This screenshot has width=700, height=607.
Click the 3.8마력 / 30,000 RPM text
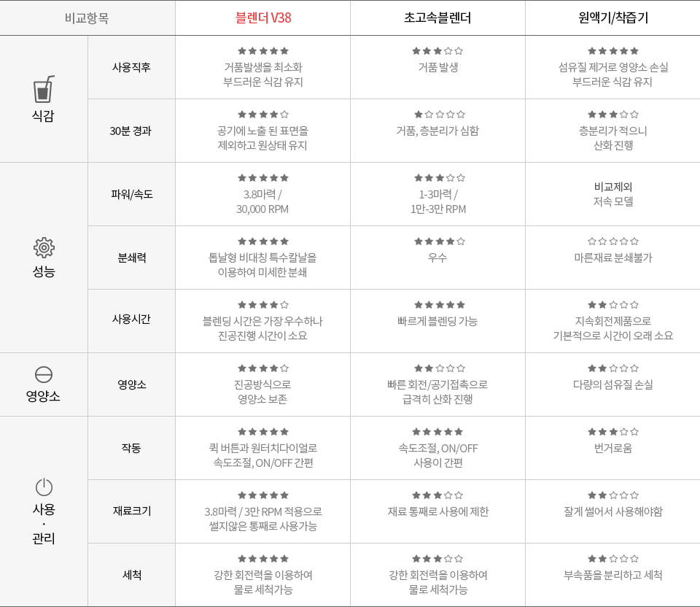(x=262, y=201)
